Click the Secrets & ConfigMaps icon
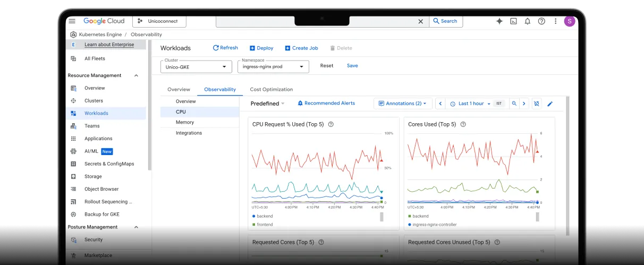 point(73,164)
